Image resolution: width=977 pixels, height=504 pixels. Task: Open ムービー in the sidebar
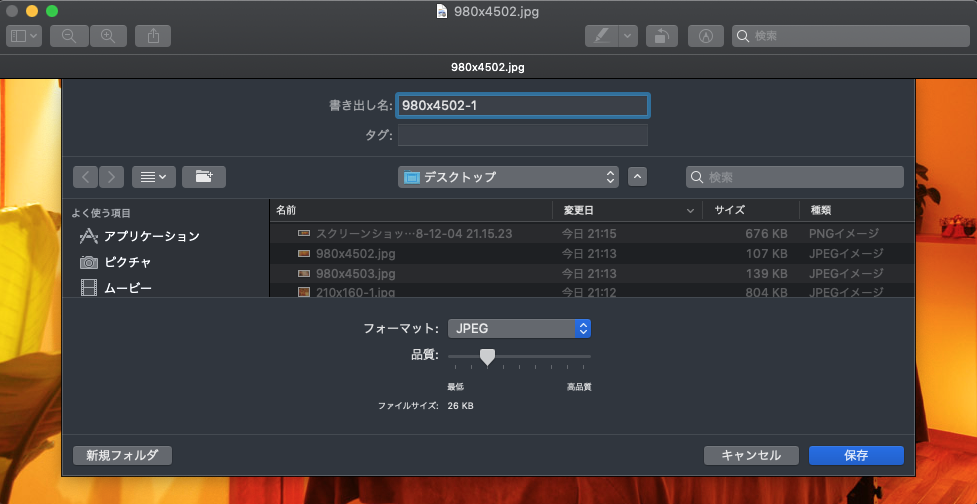point(116,288)
